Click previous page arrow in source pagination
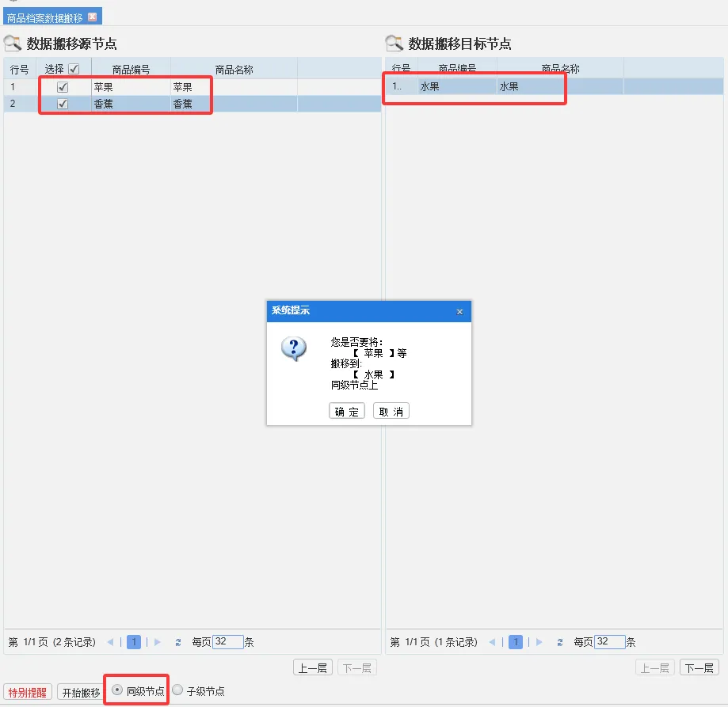This screenshot has height=707, width=728. [110, 642]
